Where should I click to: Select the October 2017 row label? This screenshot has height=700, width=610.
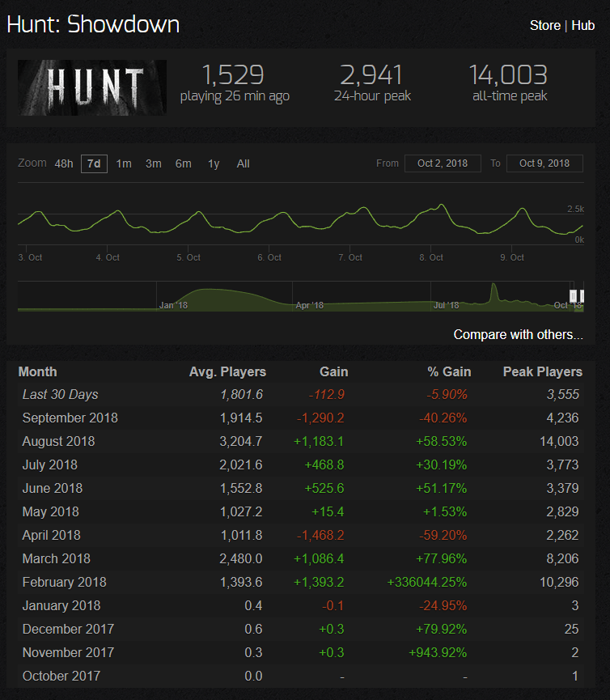(x=61, y=676)
